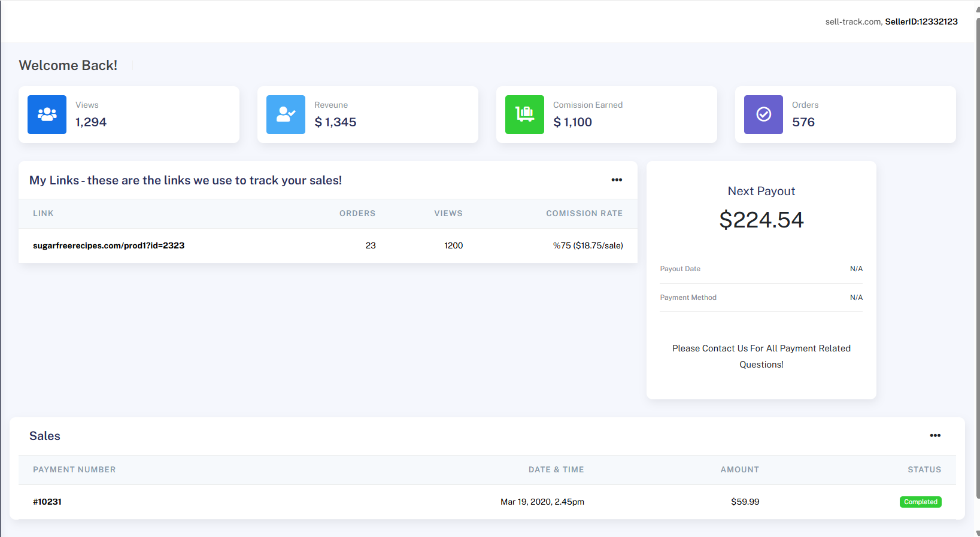Click the DATE & TIME column header
Screen dimensions: 980x537
tap(556, 469)
